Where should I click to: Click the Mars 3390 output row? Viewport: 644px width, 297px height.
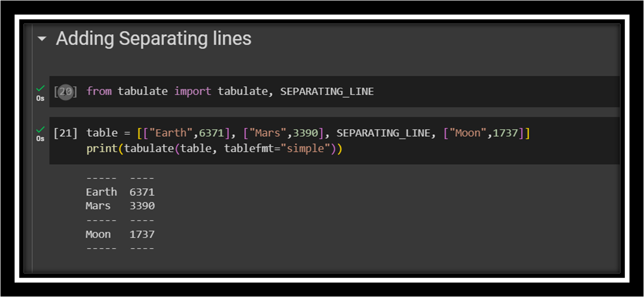click(x=120, y=206)
